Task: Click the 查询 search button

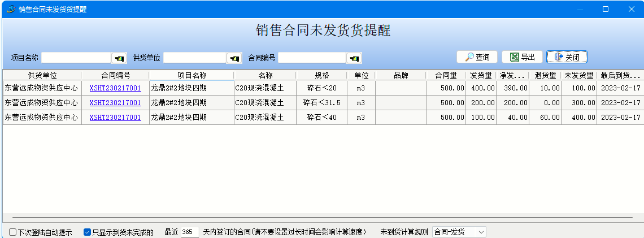Action: point(477,57)
